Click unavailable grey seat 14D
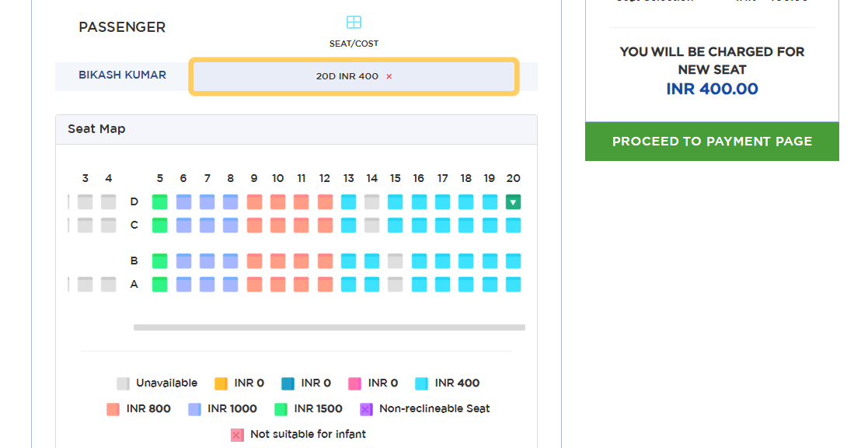The width and height of the screenshot is (868, 448). [x=372, y=202]
